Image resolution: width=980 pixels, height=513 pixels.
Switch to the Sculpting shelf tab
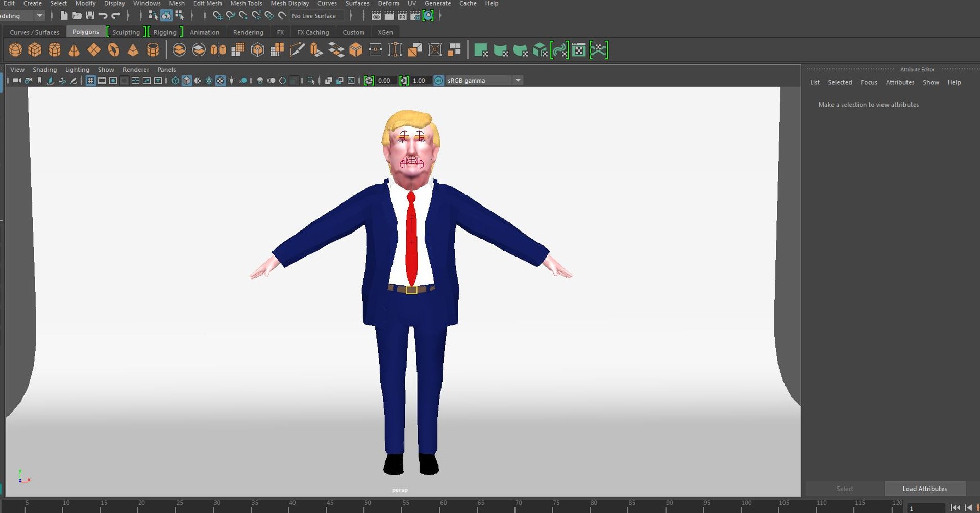pos(126,32)
